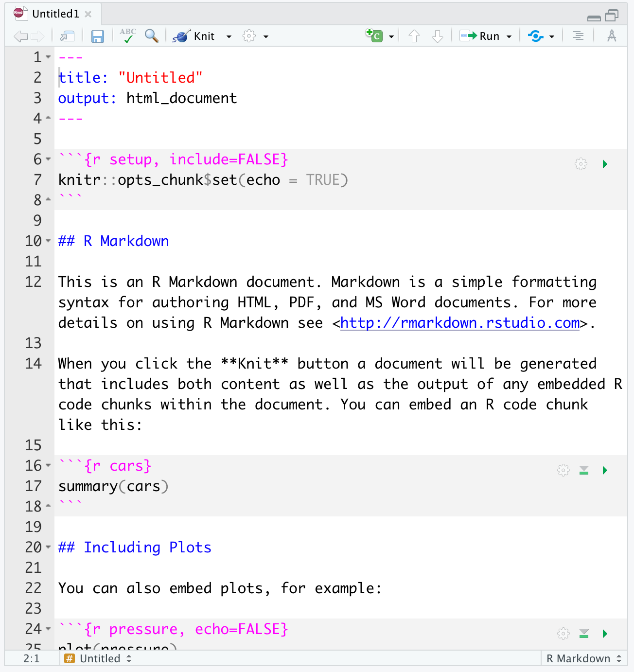Image resolution: width=634 pixels, height=672 pixels.
Task: Fold cars chunk at line 16
Action: (48, 466)
